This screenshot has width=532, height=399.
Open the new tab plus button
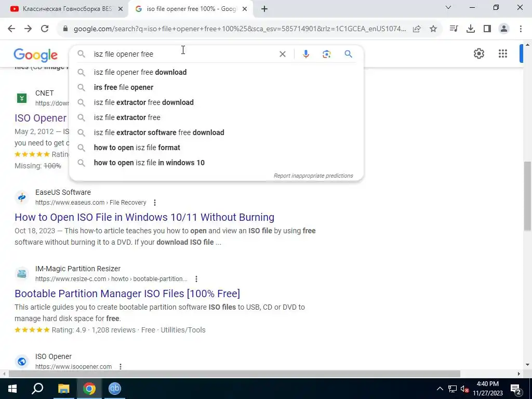pos(264,9)
